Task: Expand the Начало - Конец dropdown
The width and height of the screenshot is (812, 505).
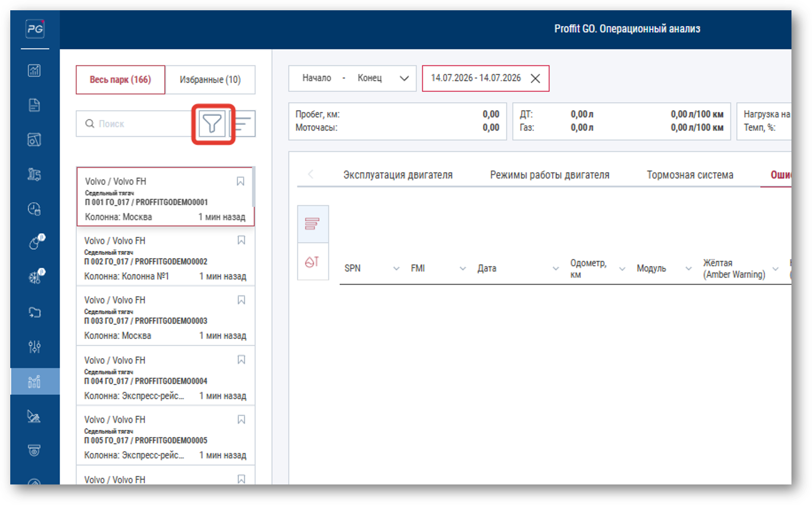Action: point(352,78)
